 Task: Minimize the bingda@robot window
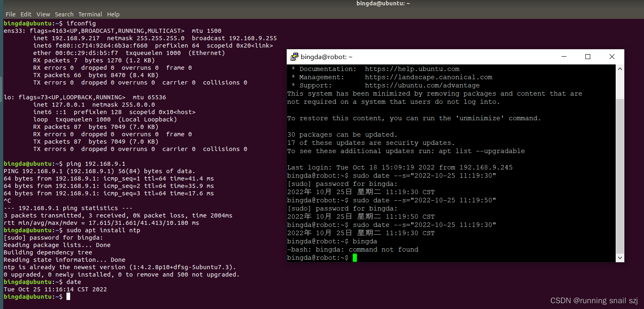[564, 57]
